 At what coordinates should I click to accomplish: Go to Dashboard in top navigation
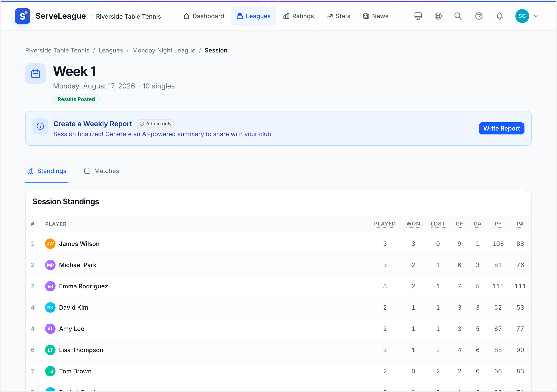point(204,16)
